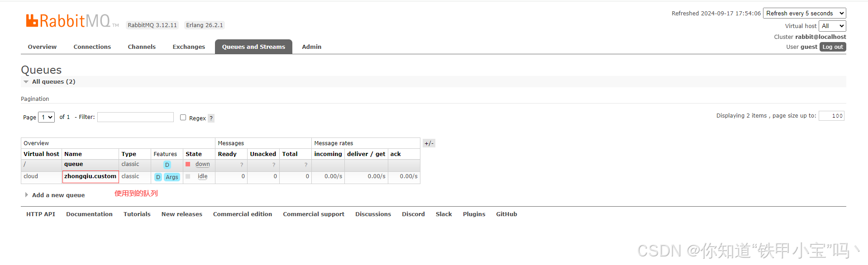Open the New releases link
The width and height of the screenshot is (868, 265).
(x=182, y=214)
